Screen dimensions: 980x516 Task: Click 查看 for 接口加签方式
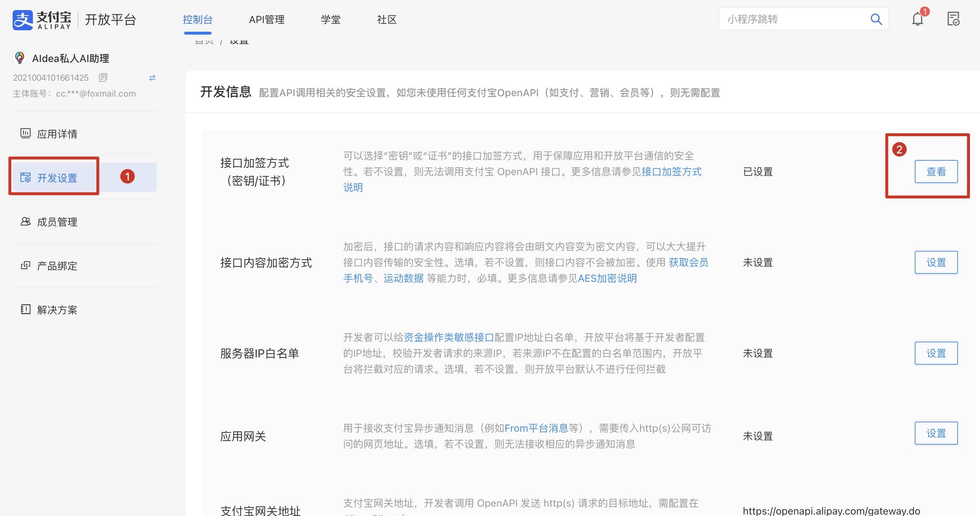tap(936, 172)
